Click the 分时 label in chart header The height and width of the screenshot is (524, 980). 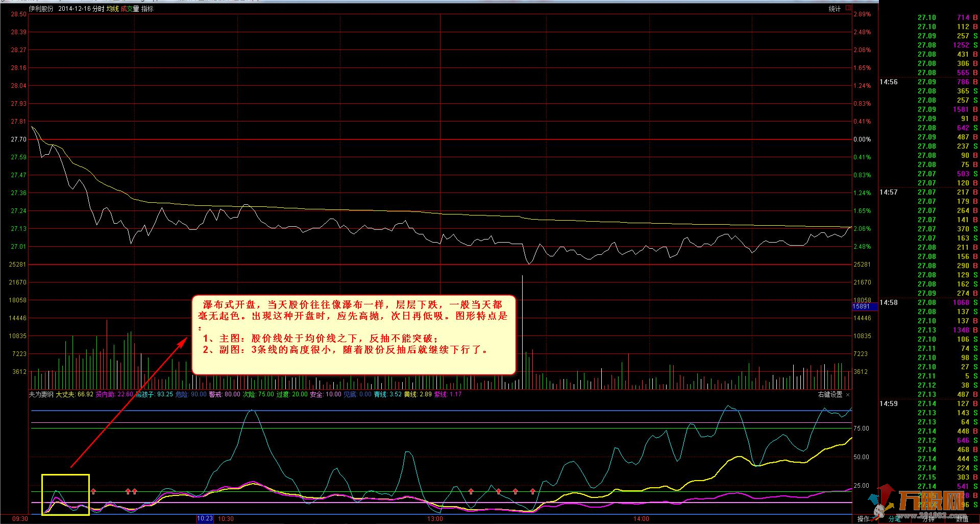coord(98,9)
